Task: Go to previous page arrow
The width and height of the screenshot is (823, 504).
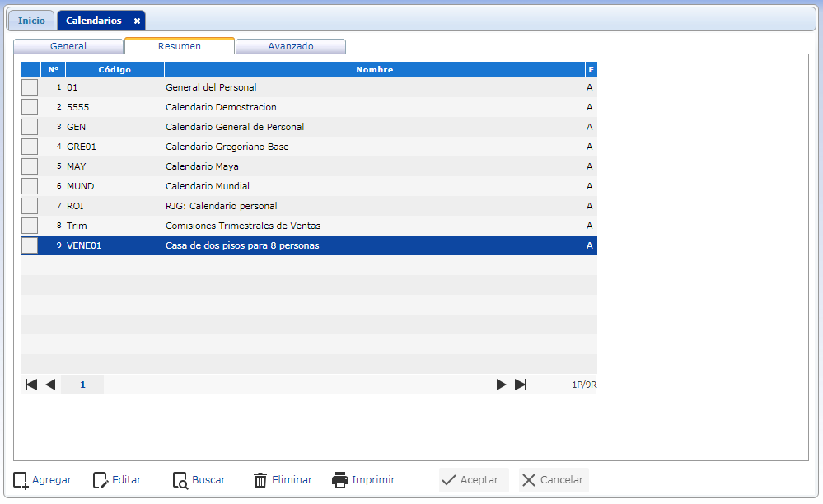Action: [x=50, y=385]
